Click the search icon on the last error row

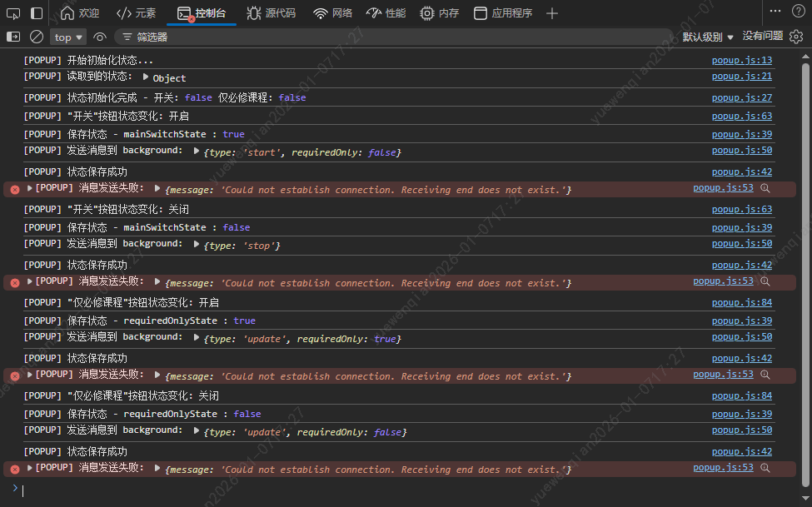tap(765, 467)
